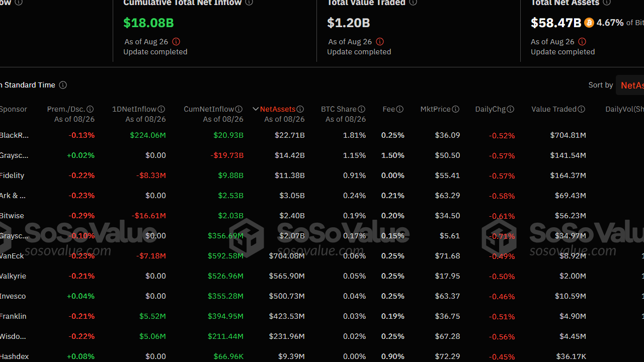Image resolution: width=644 pixels, height=362 pixels.
Task: Sort table by DailyChg column
Action: click(491, 109)
